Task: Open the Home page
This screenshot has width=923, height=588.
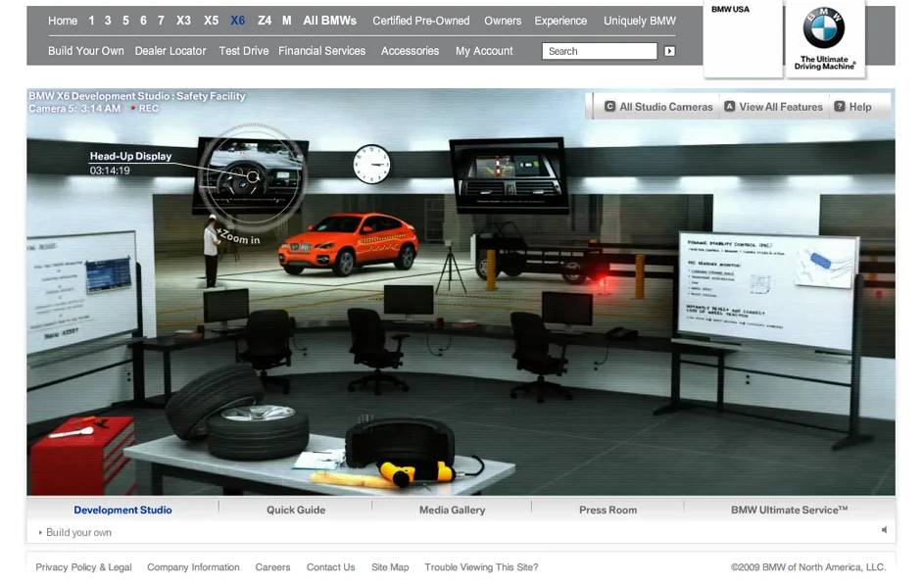Action: [63, 21]
